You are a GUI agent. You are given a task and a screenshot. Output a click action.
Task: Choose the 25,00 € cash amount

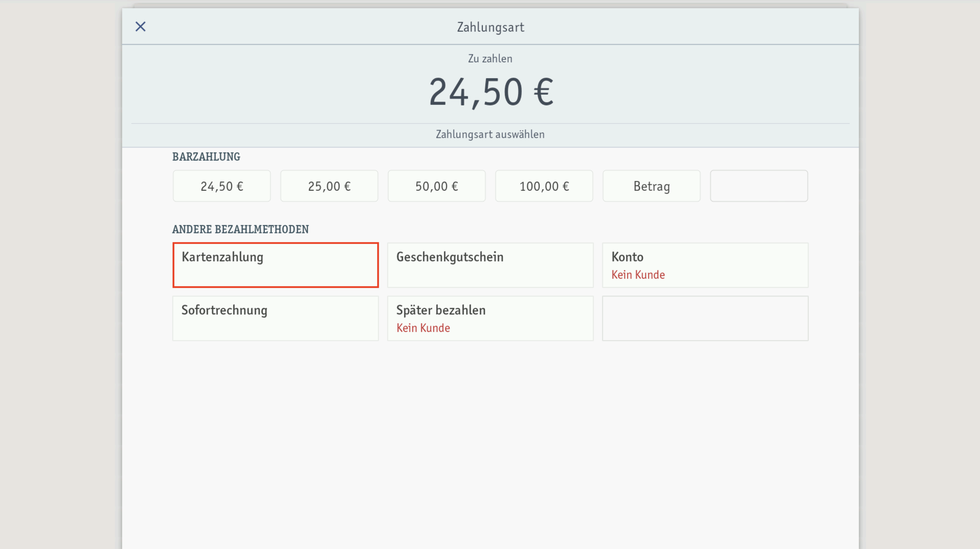click(x=329, y=186)
